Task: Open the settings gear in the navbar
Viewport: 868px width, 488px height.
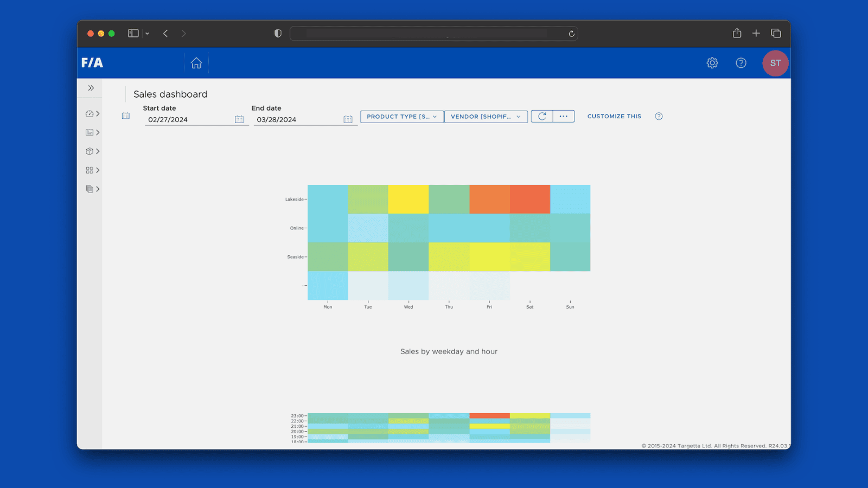Action: point(712,63)
